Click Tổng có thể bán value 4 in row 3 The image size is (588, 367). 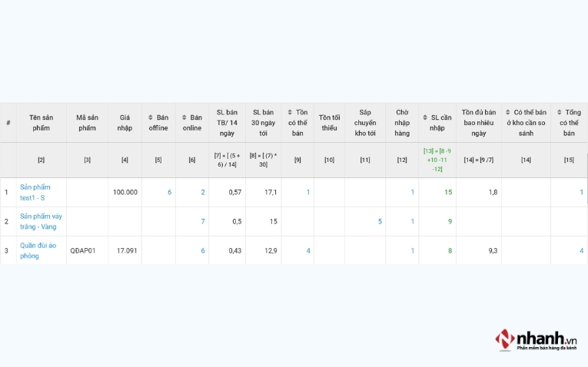pyautogui.click(x=582, y=251)
